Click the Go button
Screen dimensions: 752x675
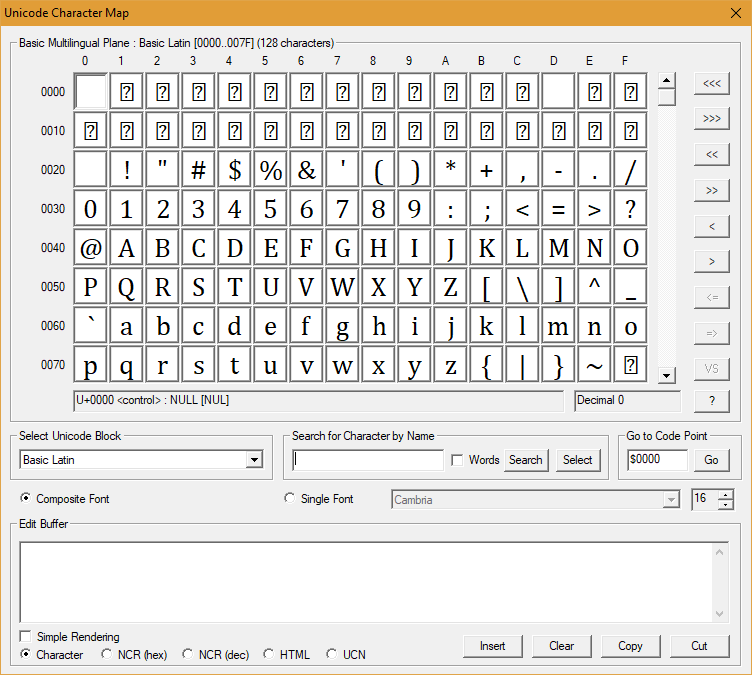pos(711,460)
